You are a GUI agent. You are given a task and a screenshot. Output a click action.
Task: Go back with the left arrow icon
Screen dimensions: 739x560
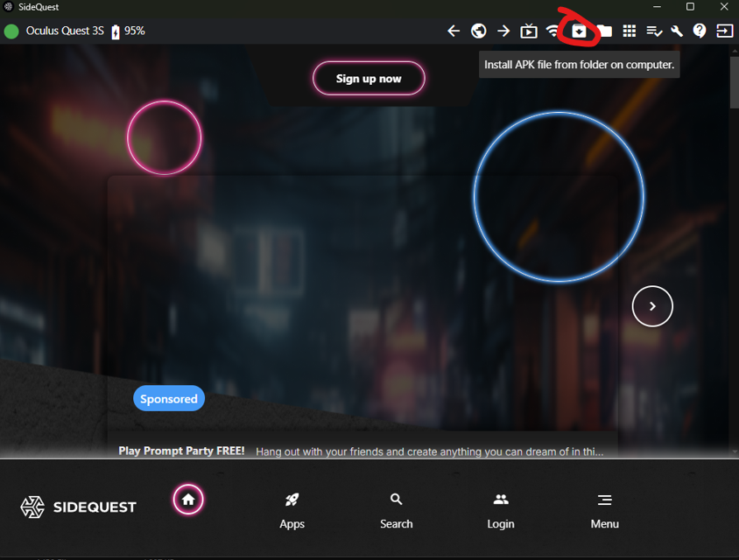pos(454,31)
